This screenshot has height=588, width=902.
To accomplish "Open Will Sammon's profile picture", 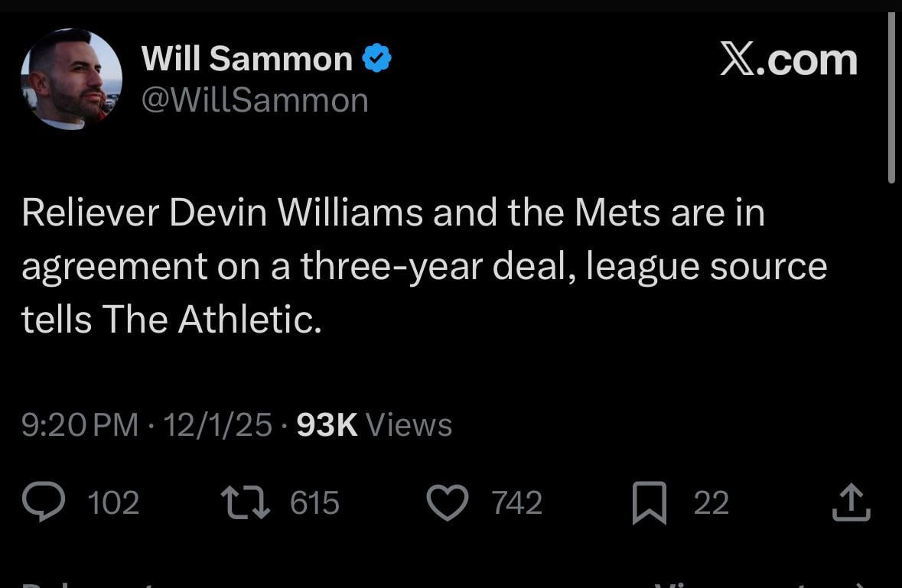I will [70, 79].
